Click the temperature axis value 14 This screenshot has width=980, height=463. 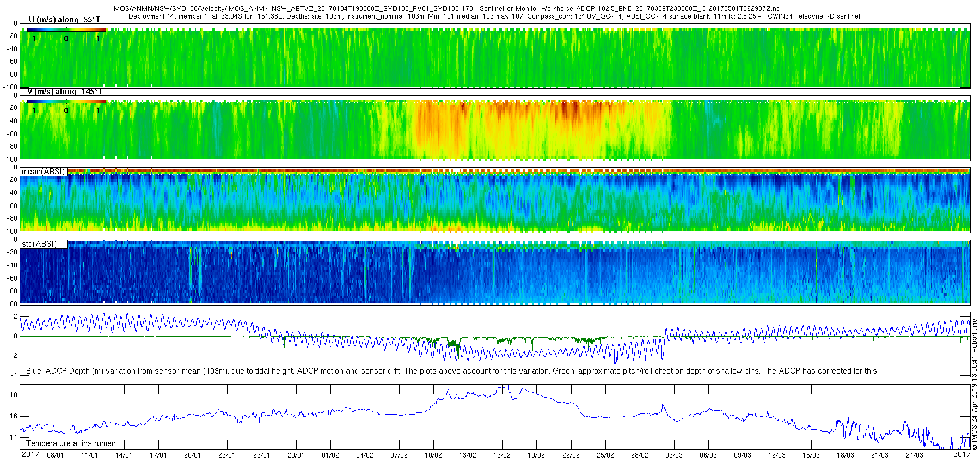(x=14, y=437)
